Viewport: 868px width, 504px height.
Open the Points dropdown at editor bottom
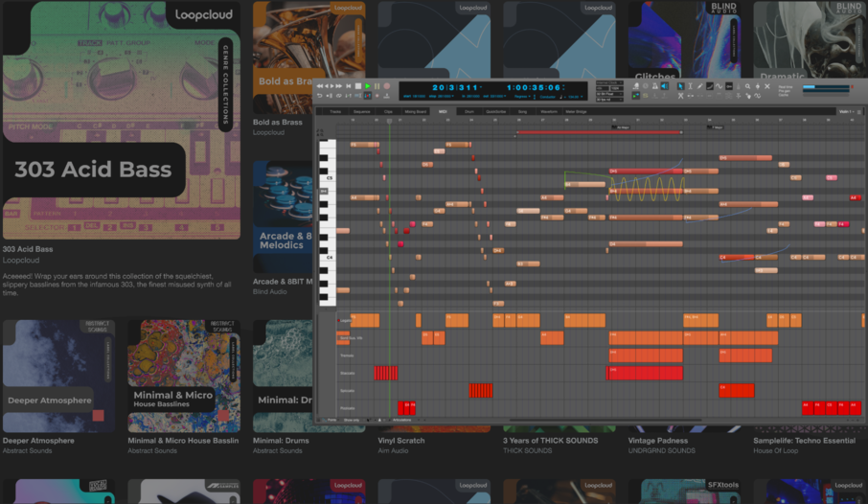pyautogui.click(x=331, y=420)
